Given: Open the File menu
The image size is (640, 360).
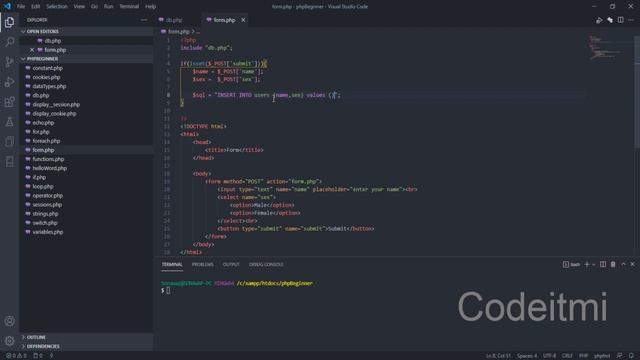Looking at the screenshot, I should (21, 7).
